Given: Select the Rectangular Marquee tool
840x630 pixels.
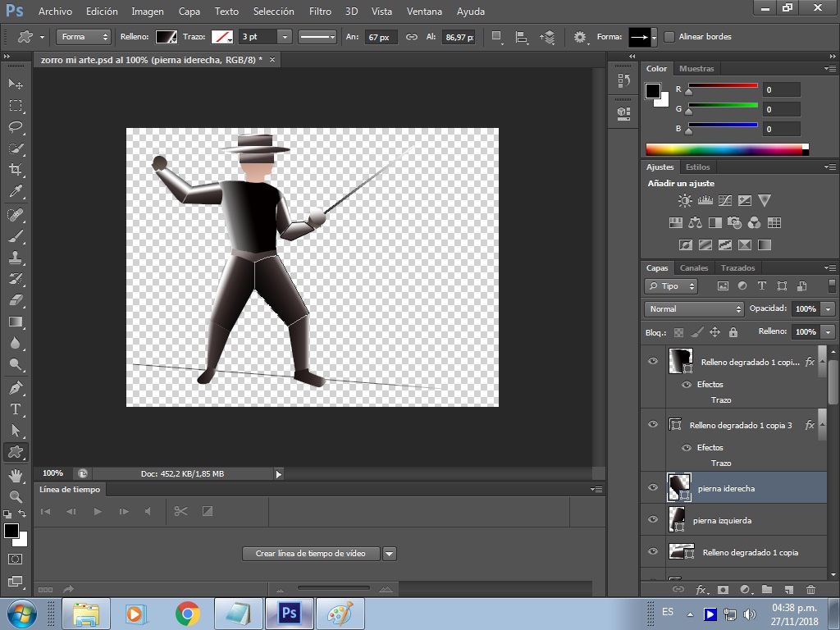Looking at the screenshot, I should (x=16, y=106).
